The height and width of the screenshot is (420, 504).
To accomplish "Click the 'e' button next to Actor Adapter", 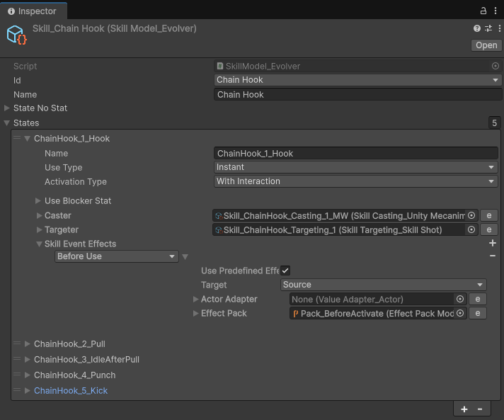I will point(478,299).
